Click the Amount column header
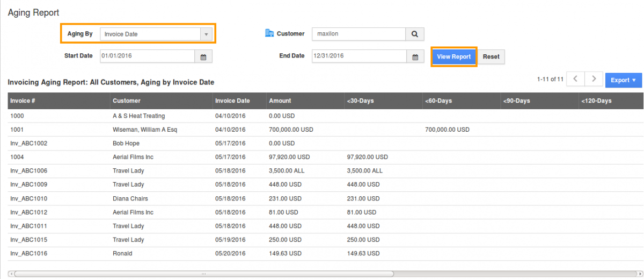Viewport: 644px width, 279px height. pos(280,101)
